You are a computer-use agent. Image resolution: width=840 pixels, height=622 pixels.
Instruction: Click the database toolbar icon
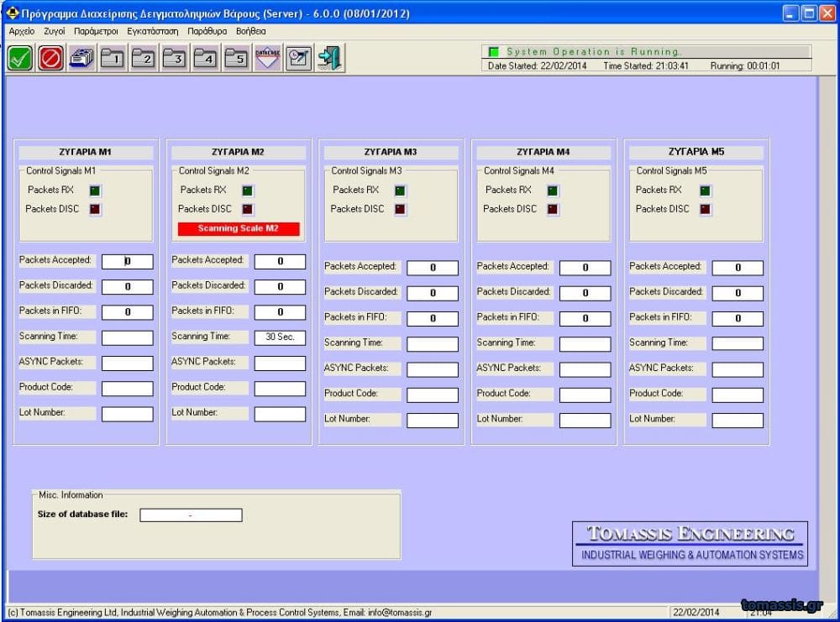(267, 59)
